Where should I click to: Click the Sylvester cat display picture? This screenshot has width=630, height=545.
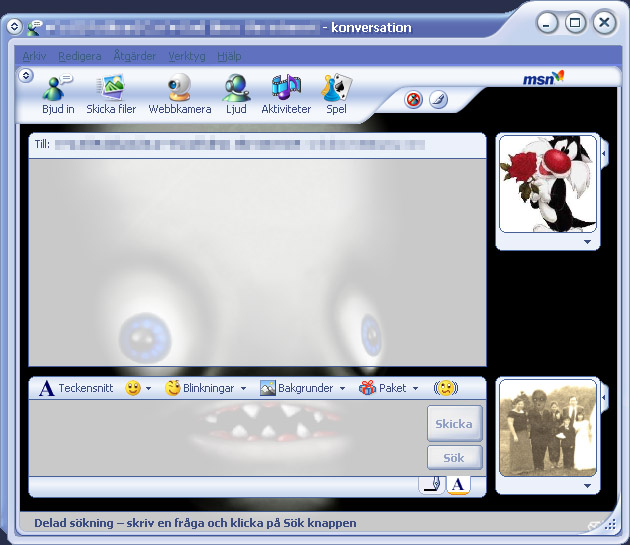547,185
